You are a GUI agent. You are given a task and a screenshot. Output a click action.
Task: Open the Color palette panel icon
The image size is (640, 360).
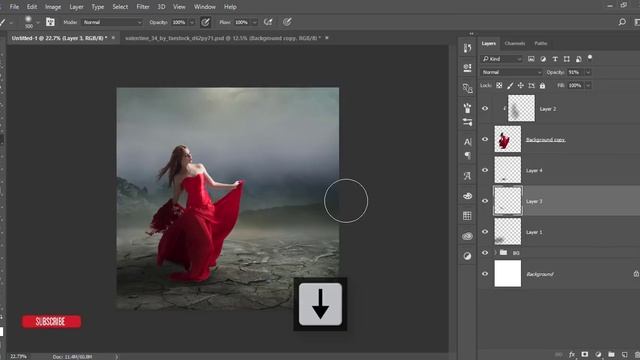[x=467, y=196]
